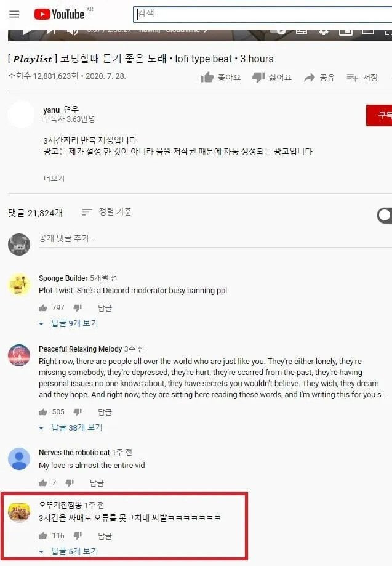Expand 답글 9개 보기 replies
This screenshot has height=566, width=392.
(x=69, y=323)
